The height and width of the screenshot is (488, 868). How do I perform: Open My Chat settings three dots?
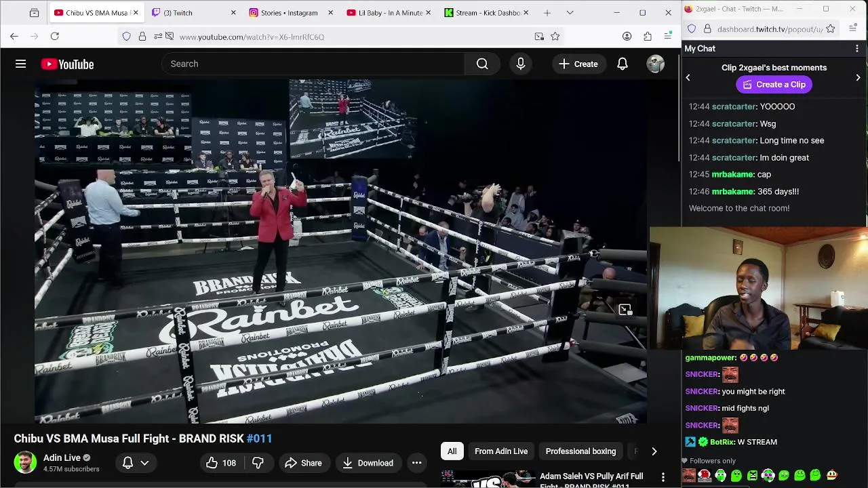click(857, 49)
